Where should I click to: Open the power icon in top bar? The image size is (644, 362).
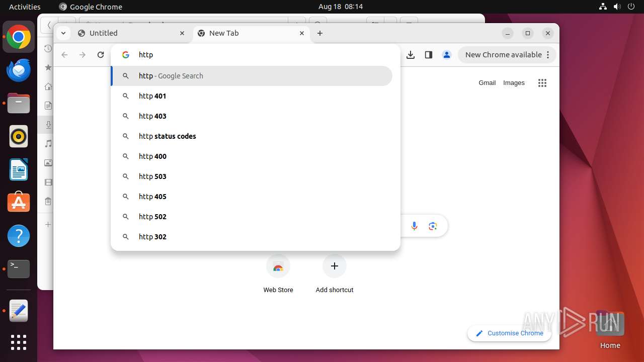(x=631, y=7)
